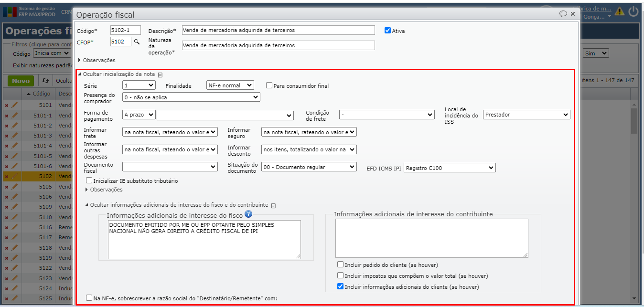
Task: Open the comment bubble icon in dialog header
Action: pos(563,14)
